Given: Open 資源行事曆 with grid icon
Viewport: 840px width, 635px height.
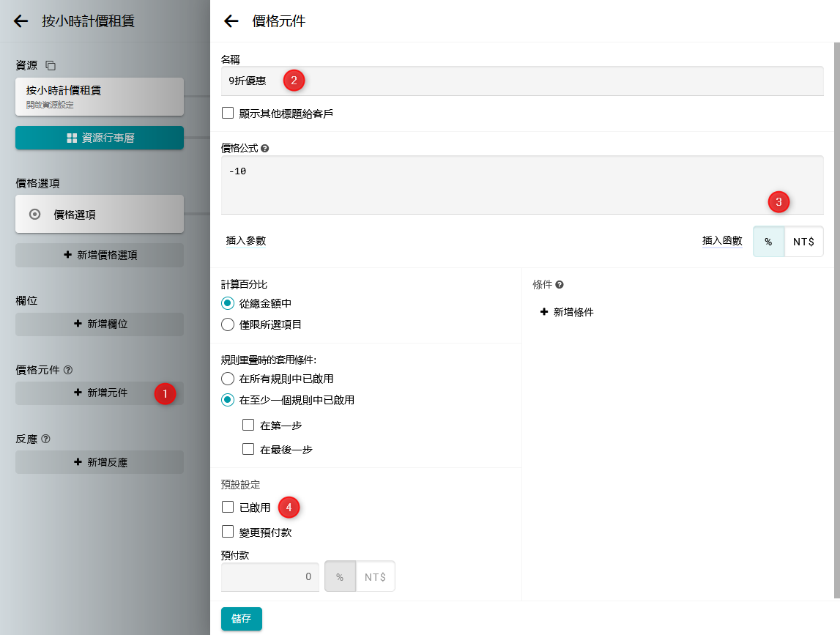Looking at the screenshot, I should tap(100, 138).
